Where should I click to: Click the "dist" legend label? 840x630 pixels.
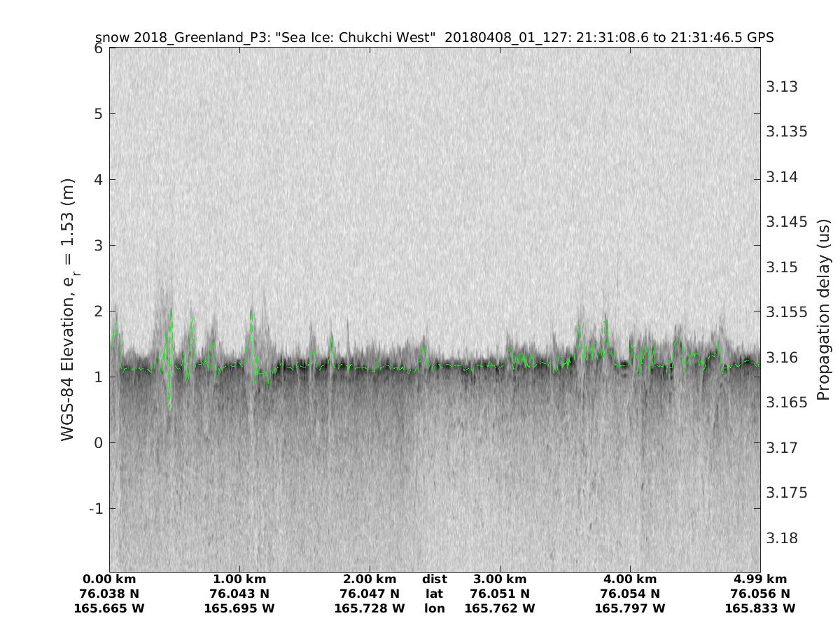click(x=435, y=579)
